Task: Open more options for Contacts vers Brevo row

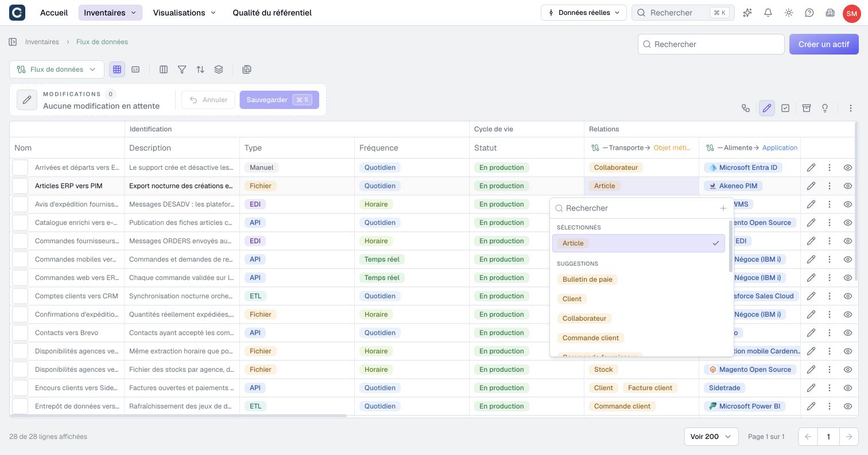Action: click(830, 333)
